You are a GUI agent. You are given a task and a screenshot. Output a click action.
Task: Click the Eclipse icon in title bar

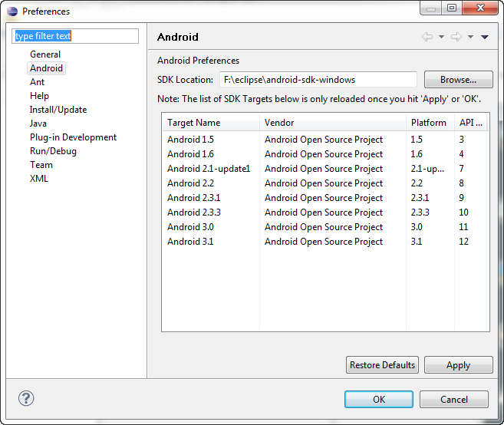[x=12, y=12]
